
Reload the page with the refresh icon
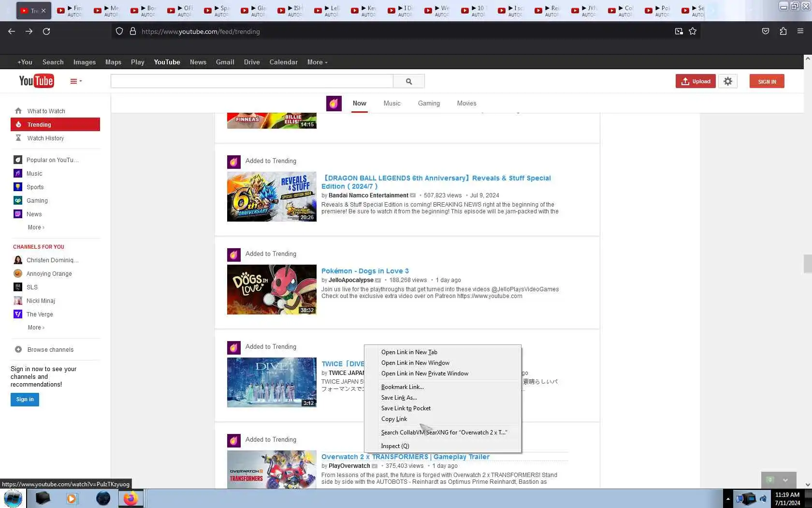[x=46, y=31]
